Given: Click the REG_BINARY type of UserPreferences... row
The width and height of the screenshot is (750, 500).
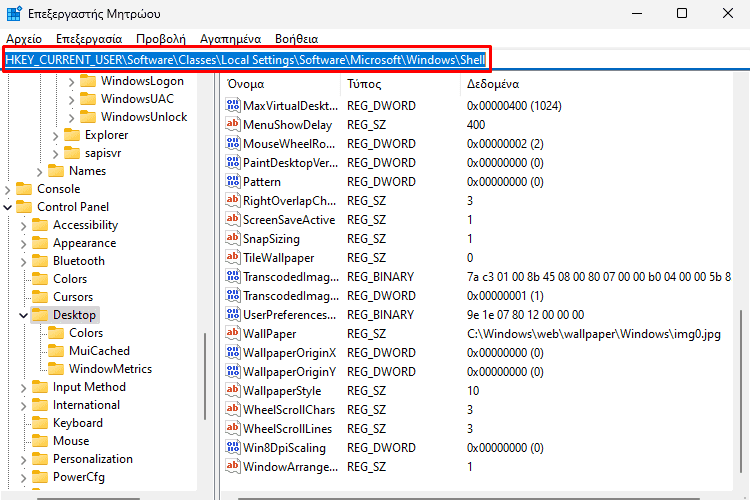Looking at the screenshot, I should pyautogui.click(x=380, y=314).
